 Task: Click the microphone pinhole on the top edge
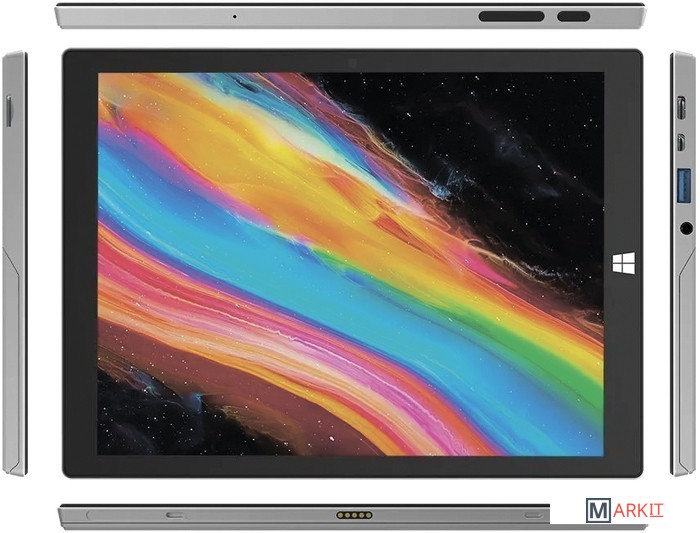coord(234,16)
